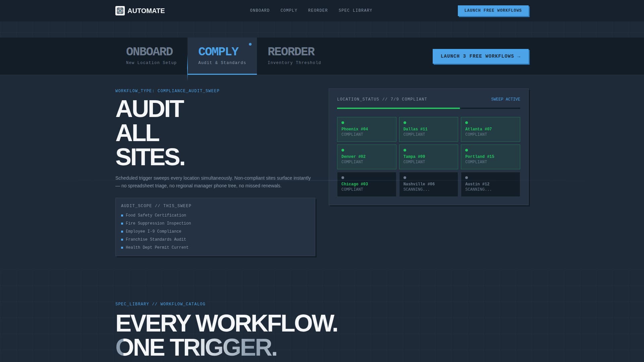Click LAUNCH FREE WORKFLOWS button
Screen dimensions: 644x362
click(x=493, y=10)
